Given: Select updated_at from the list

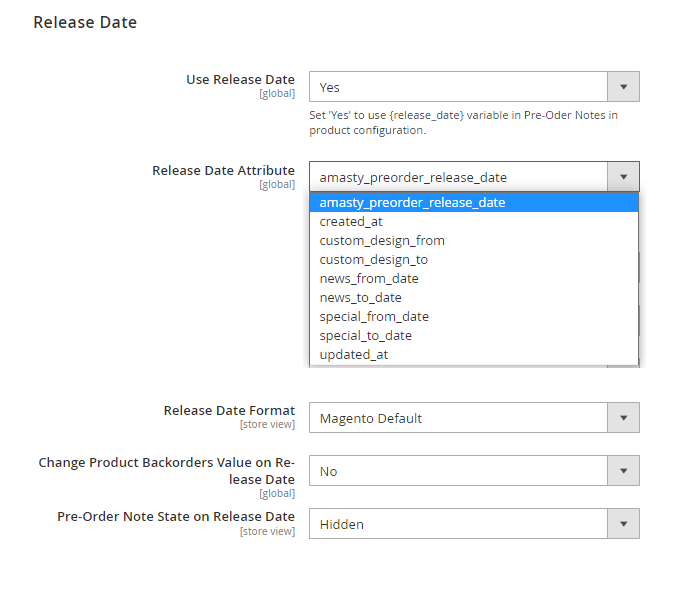Looking at the screenshot, I should coord(353,354).
